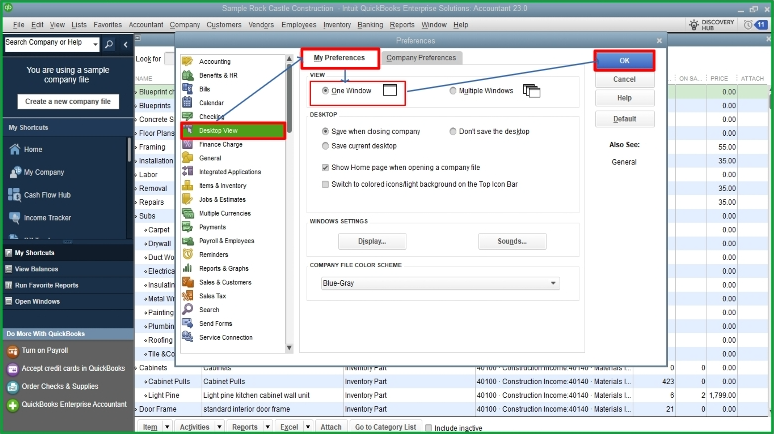Open the Item button dropdown
The height and width of the screenshot is (434, 774).
coord(167,427)
